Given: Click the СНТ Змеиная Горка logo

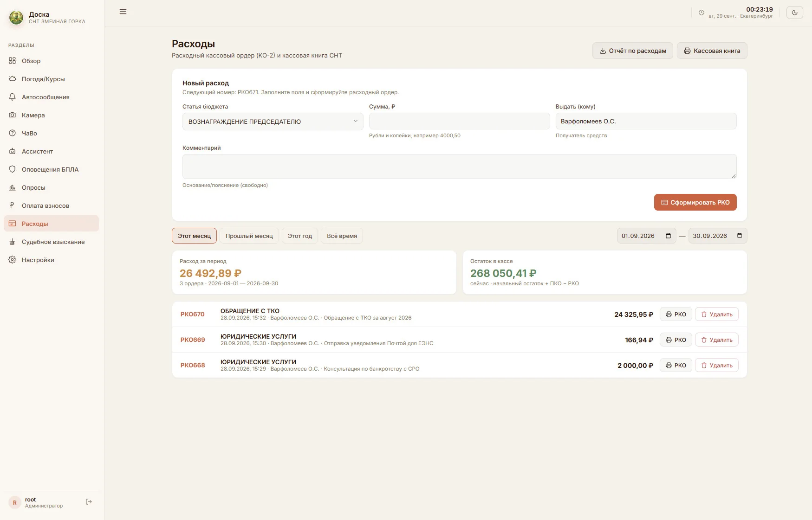Looking at the screenshot, I should coord(16,18).
